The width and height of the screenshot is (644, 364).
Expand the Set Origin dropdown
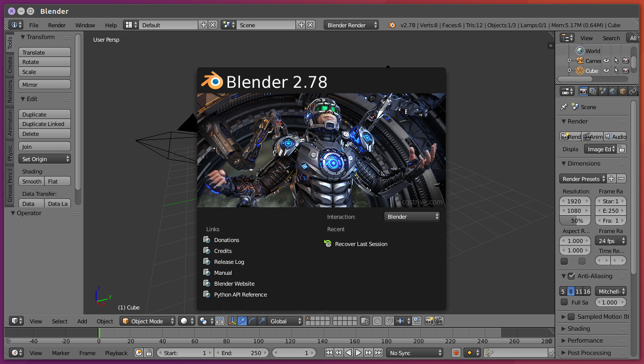click(x=45, y=159)
